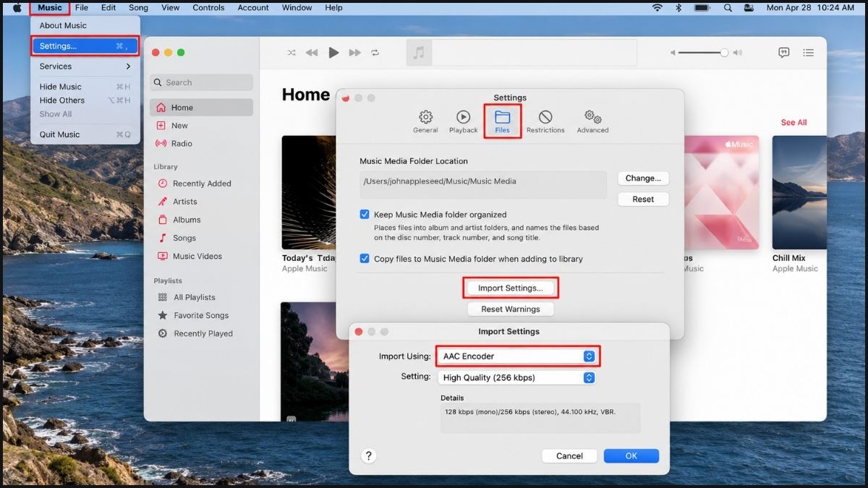Open New in the sidebar
Screen dimensions: 868x488
pos(201,126)
